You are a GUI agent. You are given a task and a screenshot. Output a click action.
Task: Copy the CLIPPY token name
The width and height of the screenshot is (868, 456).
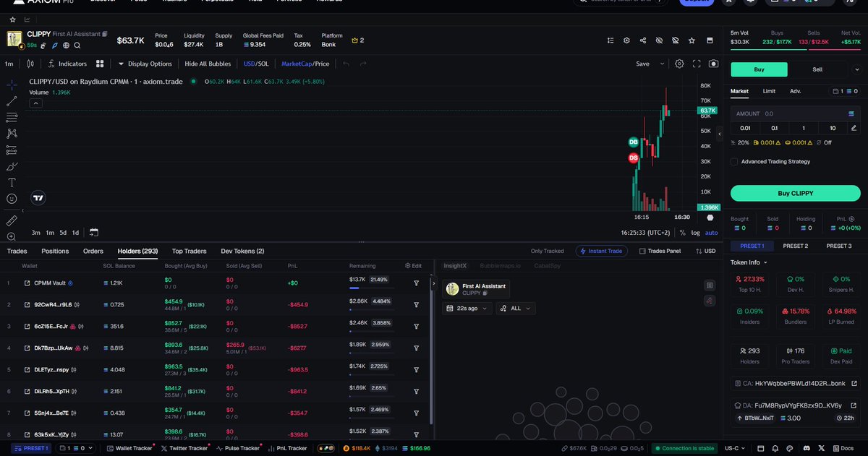(105, 34)
